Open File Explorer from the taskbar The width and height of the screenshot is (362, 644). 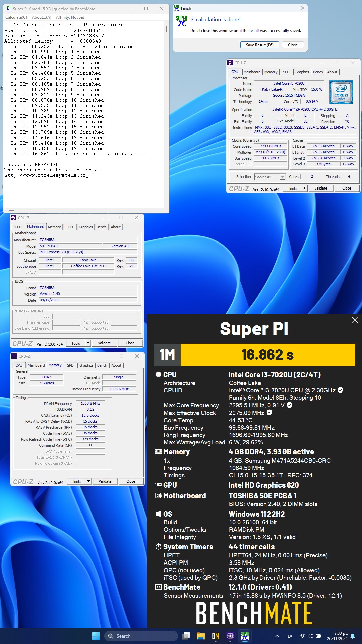coord(201,636)
